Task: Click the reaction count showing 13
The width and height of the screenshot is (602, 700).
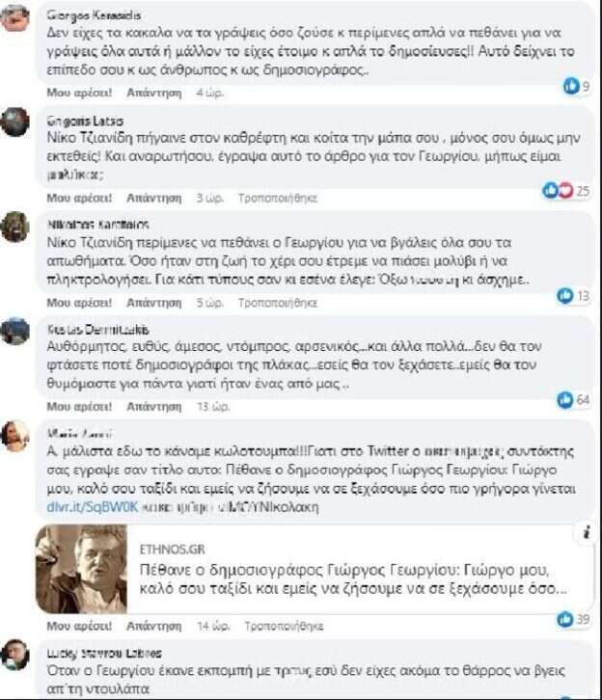Action: 577,296
